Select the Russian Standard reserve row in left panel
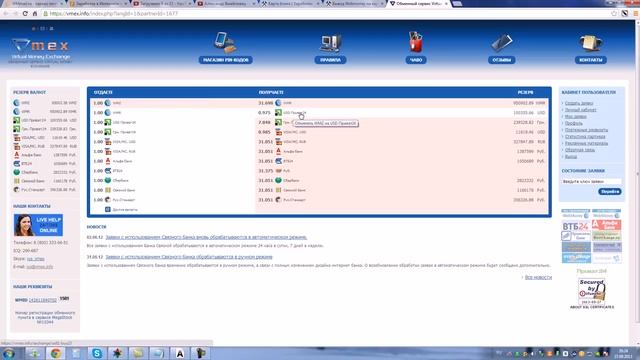This screenshot has width=640, height=360. click(45, 189)
